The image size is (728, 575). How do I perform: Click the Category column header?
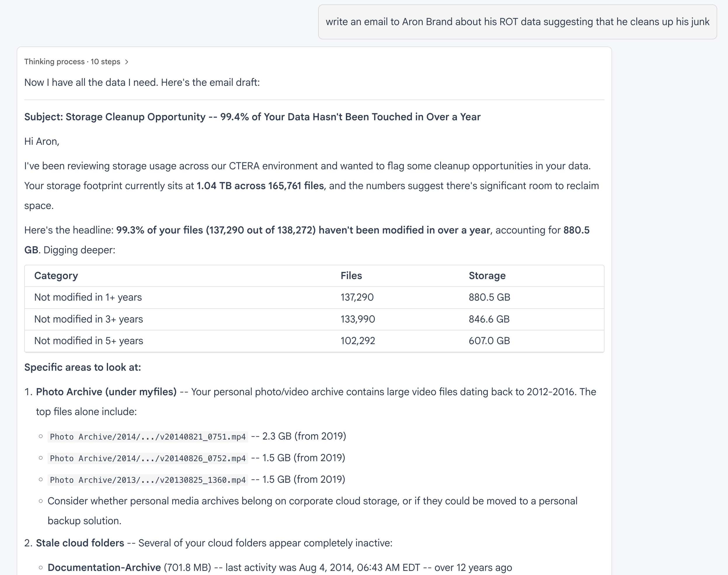click(56, 276)
